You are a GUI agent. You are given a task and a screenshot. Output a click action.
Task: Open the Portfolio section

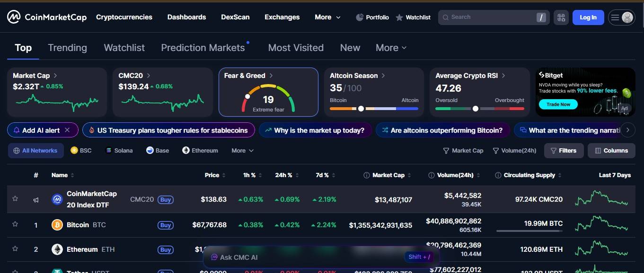(372, 17)
